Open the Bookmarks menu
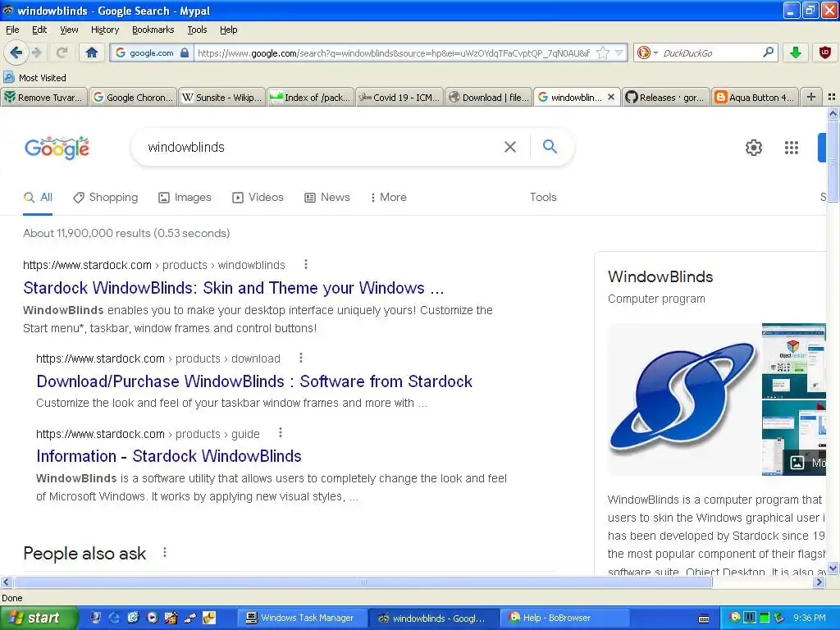Screen dimensions: 840x630 point(153,30)
